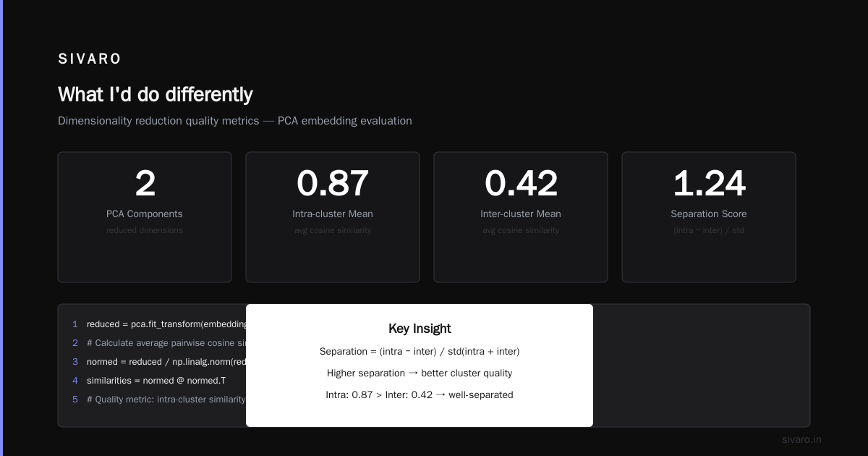Select the heading What I'd do differently
This screenshot has width=868, height=456.
156,95
